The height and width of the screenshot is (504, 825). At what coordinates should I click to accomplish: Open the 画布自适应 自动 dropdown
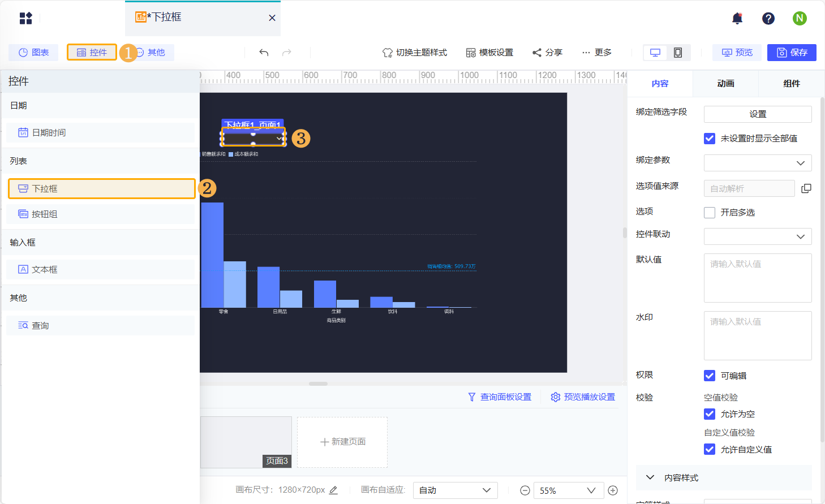pos(456,490)
